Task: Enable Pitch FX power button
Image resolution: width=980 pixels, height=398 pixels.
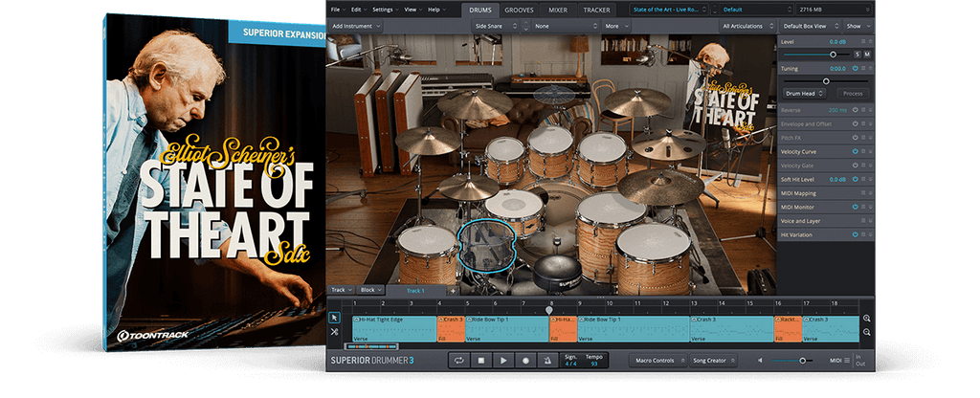Action: tap(855, 138)
